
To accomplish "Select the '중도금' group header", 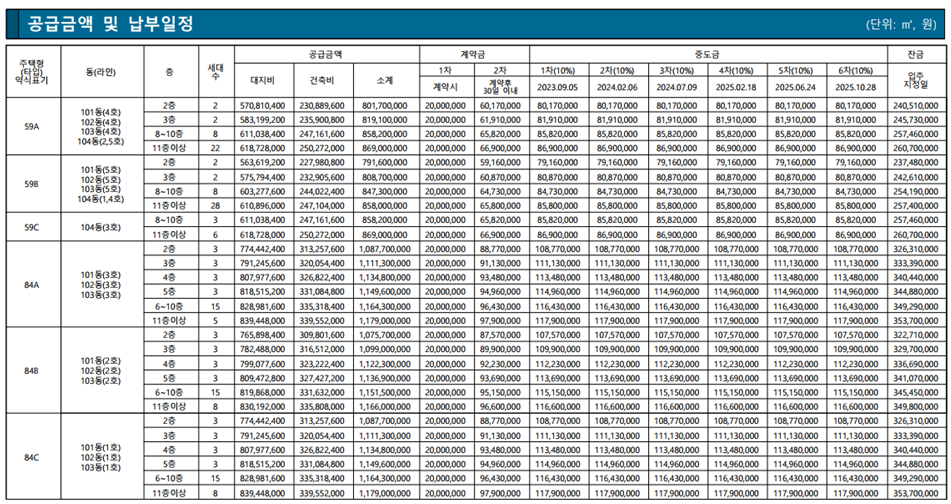I will [x=707, y=55].
